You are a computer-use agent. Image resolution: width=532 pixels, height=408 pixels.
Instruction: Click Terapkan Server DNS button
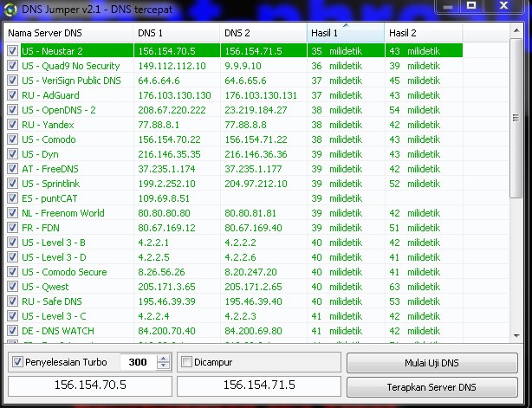pos(431,387)
